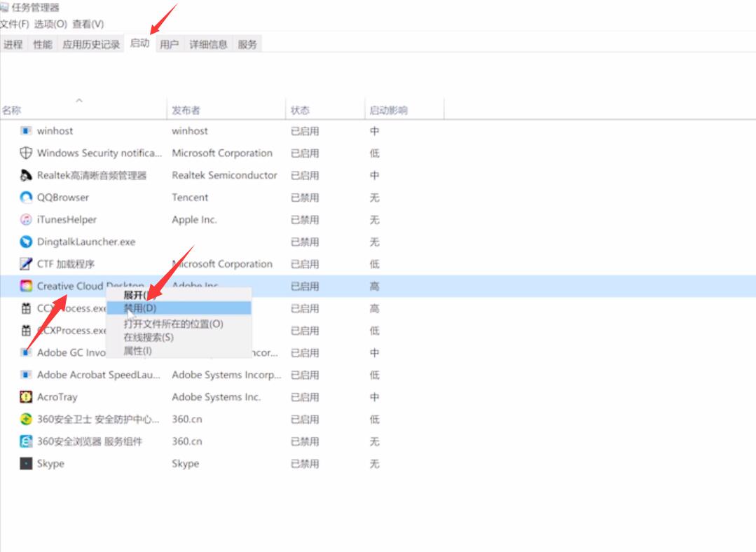Open the 服务 tab

(247, 44)
